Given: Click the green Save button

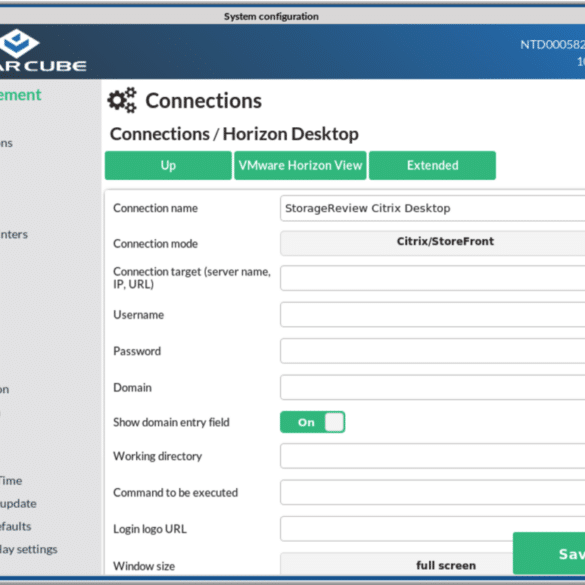Looking at the screenshot, I should pyautogui.click(x=549, y=553).
